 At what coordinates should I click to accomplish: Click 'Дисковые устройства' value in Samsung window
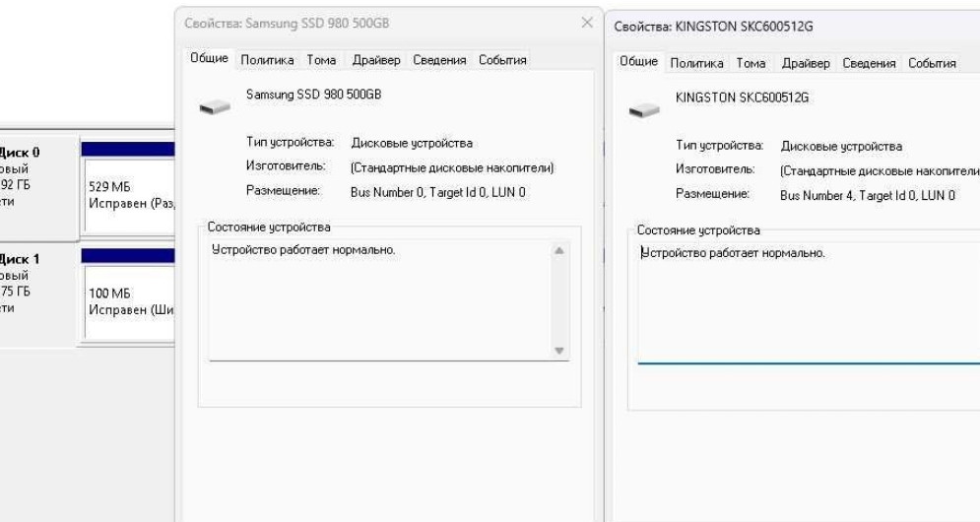point(412,143)
